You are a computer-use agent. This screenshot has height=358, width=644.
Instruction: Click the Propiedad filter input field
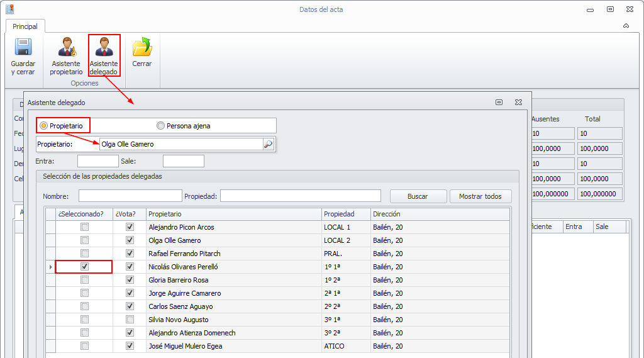click(x=300, y=196)
